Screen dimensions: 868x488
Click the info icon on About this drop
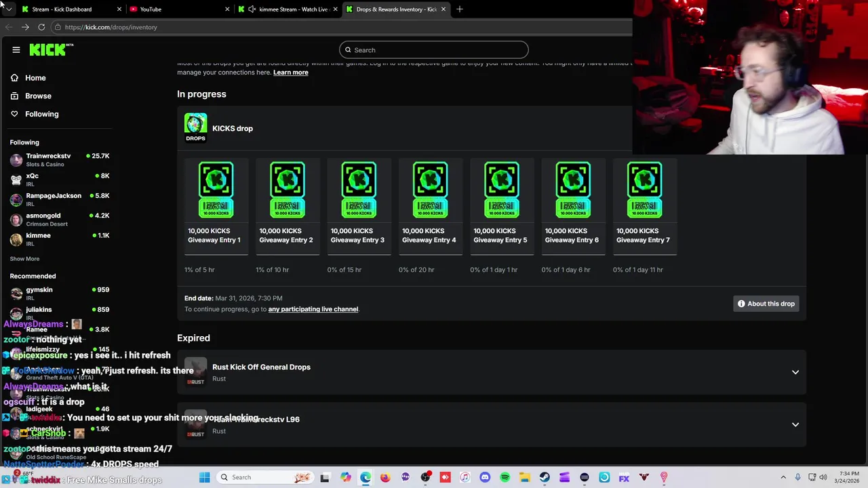coord(741,304)
